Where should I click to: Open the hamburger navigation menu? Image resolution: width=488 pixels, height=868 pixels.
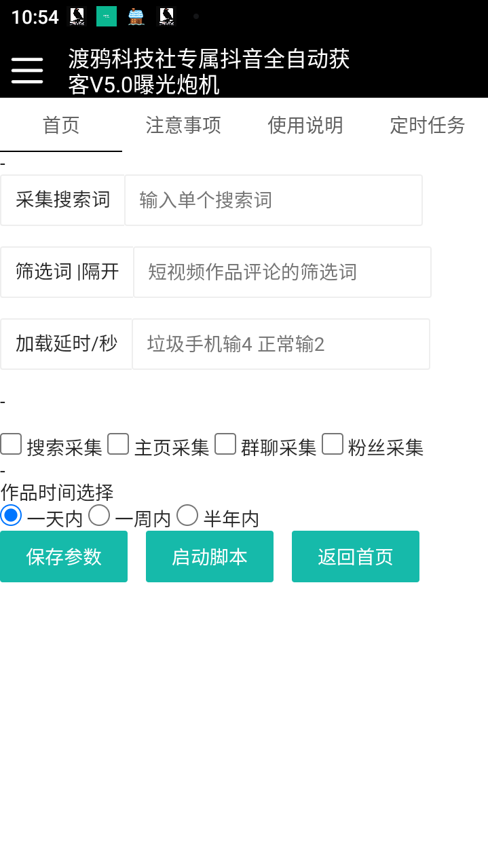[x=27, y=70]
